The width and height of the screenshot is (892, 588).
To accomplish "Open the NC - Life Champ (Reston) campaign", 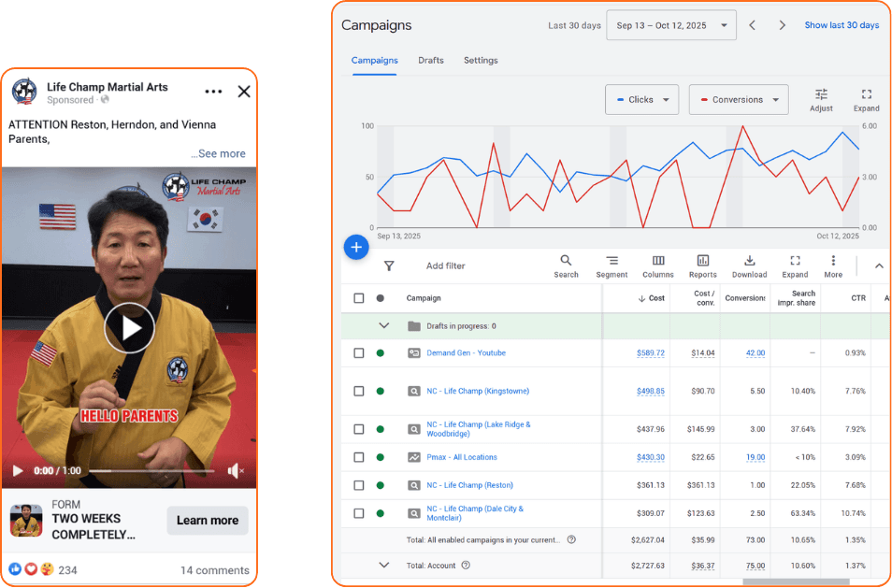I will click(470, 485).
